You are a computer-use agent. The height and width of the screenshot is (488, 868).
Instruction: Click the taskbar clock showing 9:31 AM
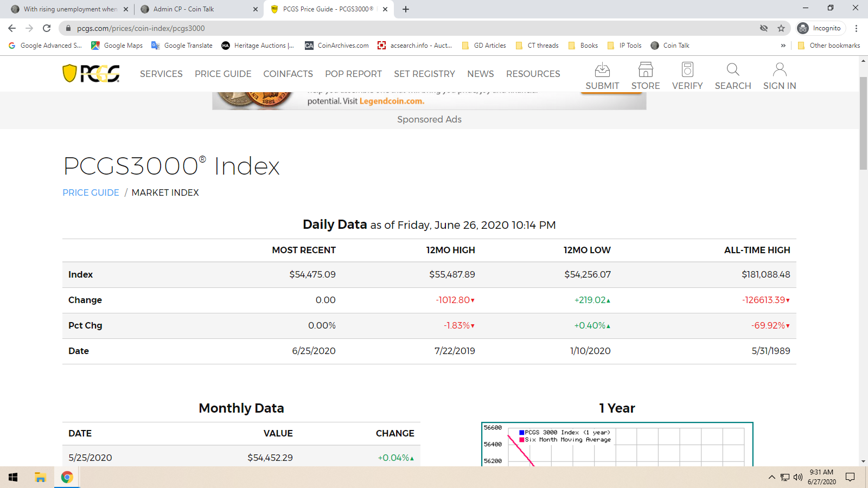pyautogui.click(x=821, y=477)
